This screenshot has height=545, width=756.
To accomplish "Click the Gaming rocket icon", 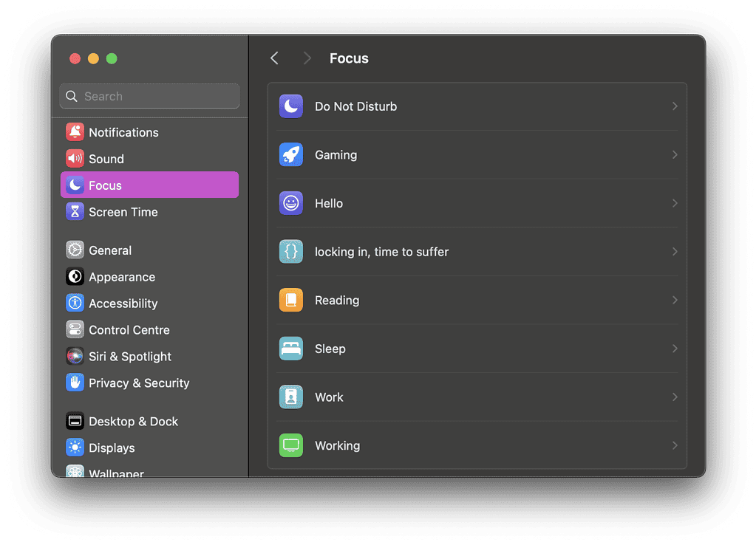I will pyautogui.click(x=290, y=155).
